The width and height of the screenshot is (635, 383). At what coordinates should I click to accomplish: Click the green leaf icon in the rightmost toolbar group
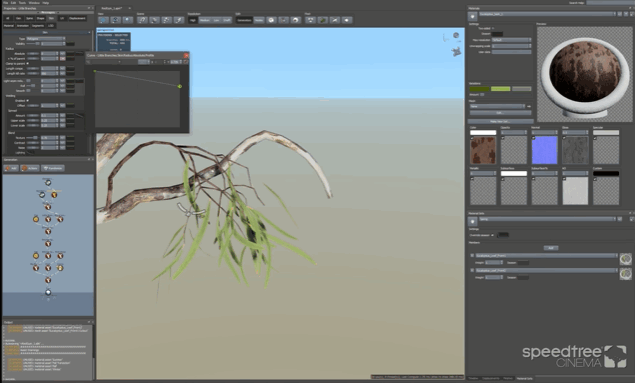[x=322, y=20]
